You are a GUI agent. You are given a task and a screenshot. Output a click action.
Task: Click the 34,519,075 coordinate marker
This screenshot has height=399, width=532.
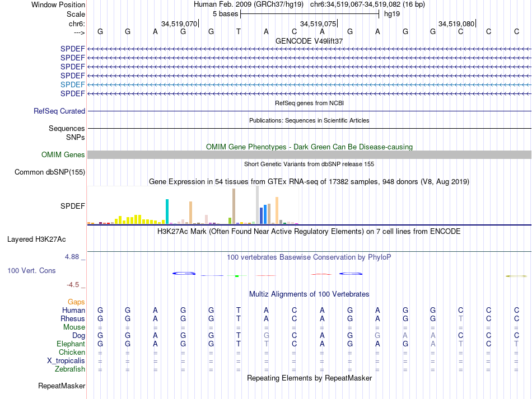click(x=318, y=24)
